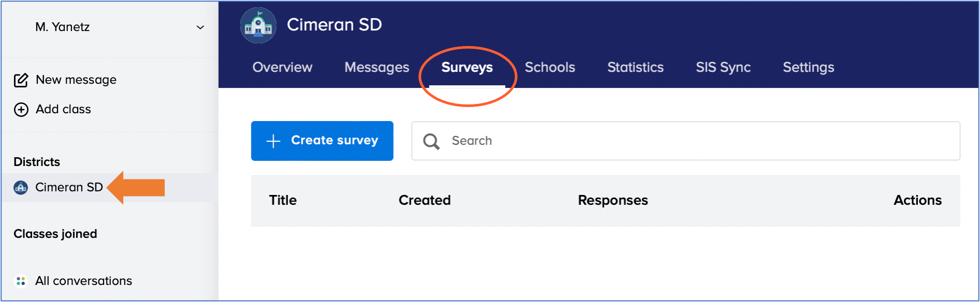Viewport: 980px width, 302px height.
Task: Click the plus icon on Create survey
Action: point(273,141)
